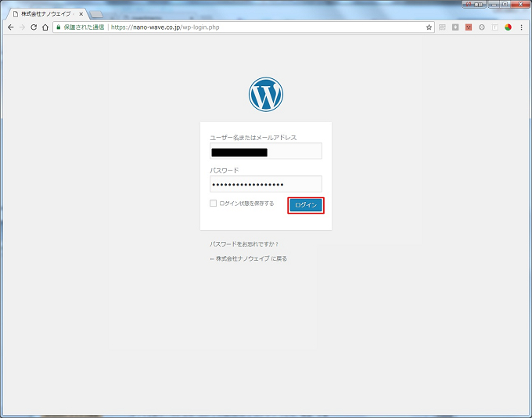Open the white square 'I' extension icon
Image resolution: width=532 pixels, height=418 pixels.
(x=495, y=27)
